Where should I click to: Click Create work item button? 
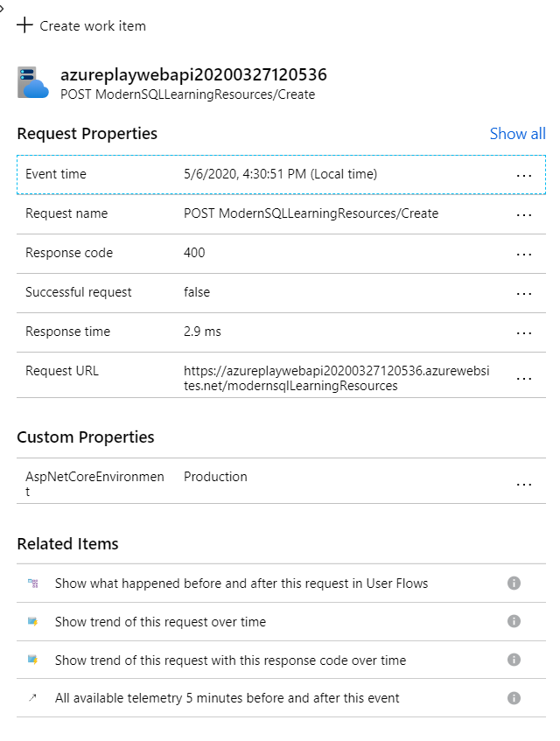[92, 25]
